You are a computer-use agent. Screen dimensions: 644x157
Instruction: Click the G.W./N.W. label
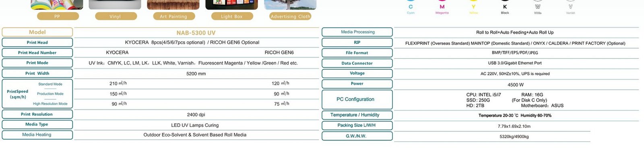tap(357, 136)
